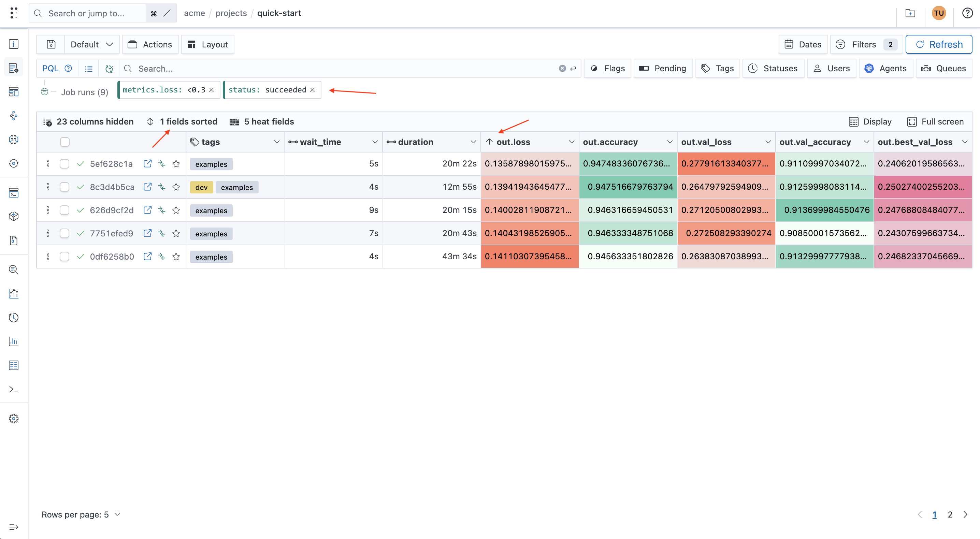This screenshot has width=980, height=539.
Task: Open the help question mark icon
Action: 967,13
